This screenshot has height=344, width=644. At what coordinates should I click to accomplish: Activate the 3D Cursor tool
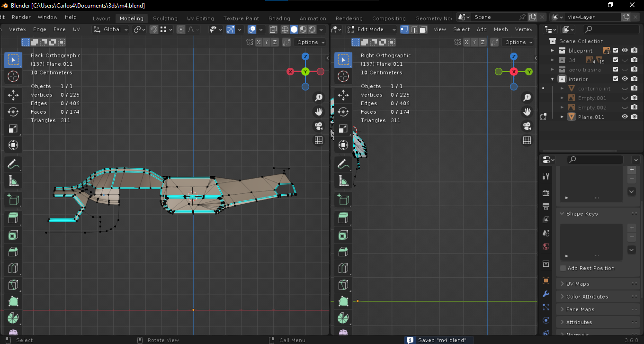pyautogui.click(x=13, y=76)
